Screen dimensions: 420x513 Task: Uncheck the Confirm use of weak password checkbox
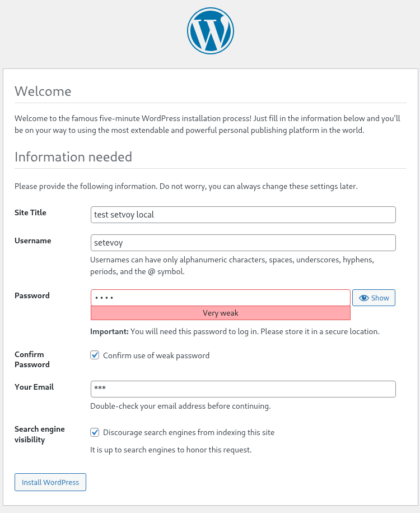tap(95, 355)
